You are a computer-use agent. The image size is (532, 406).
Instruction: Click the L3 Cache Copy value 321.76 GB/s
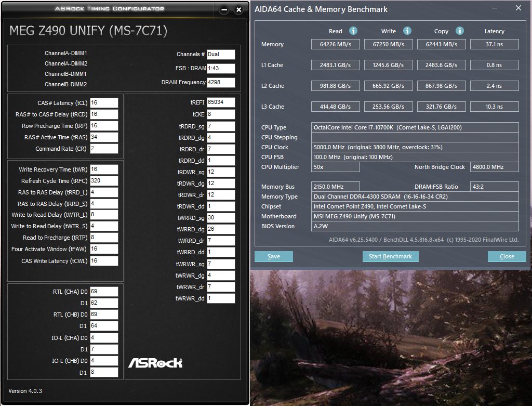coord(441,107)
